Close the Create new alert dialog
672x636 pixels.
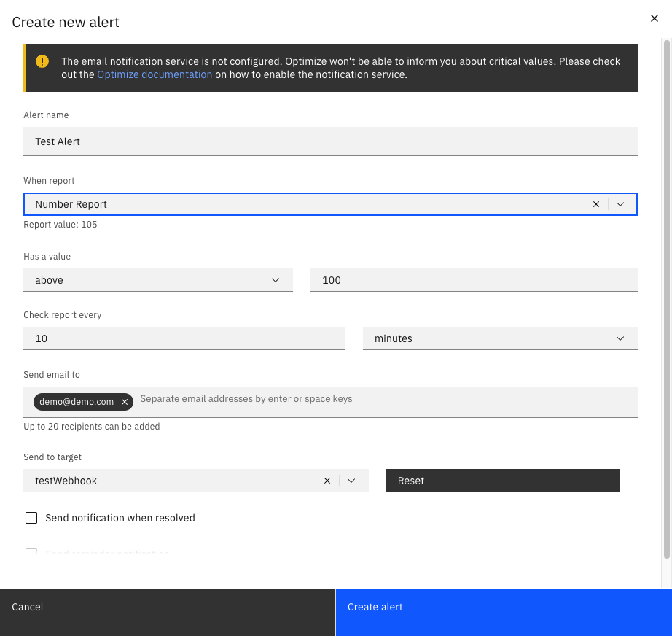[654, 18]
